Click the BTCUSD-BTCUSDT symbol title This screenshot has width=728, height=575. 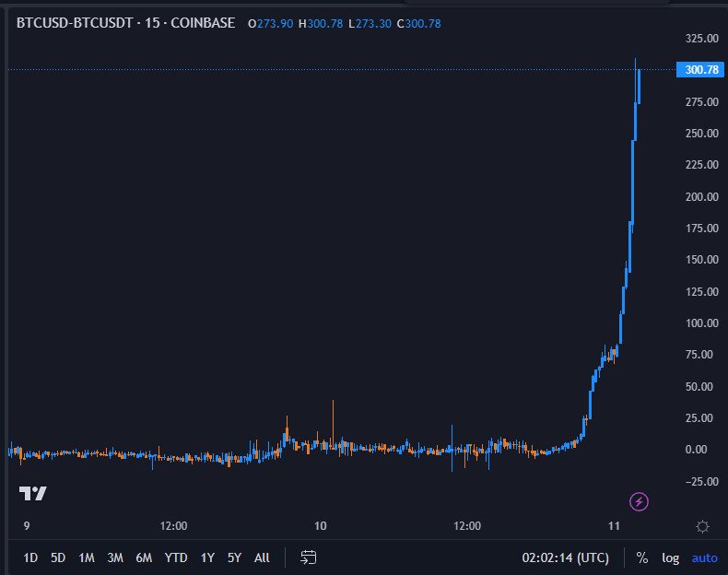coord(75,23)
